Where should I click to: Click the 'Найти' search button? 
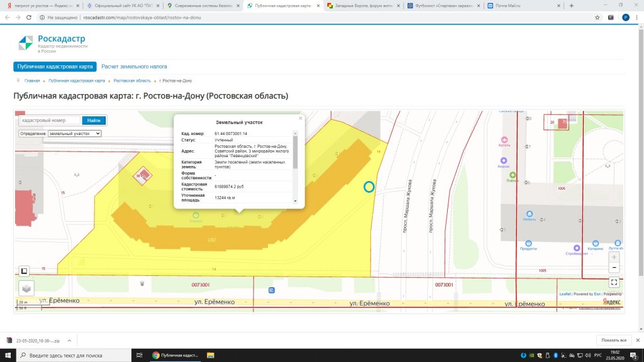click(94, 120)
